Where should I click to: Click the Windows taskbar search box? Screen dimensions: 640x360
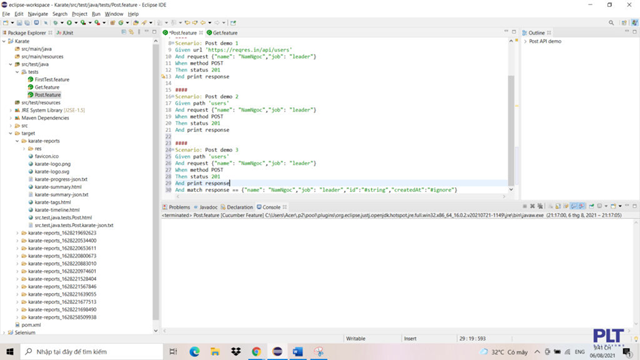tap(91, 351)
